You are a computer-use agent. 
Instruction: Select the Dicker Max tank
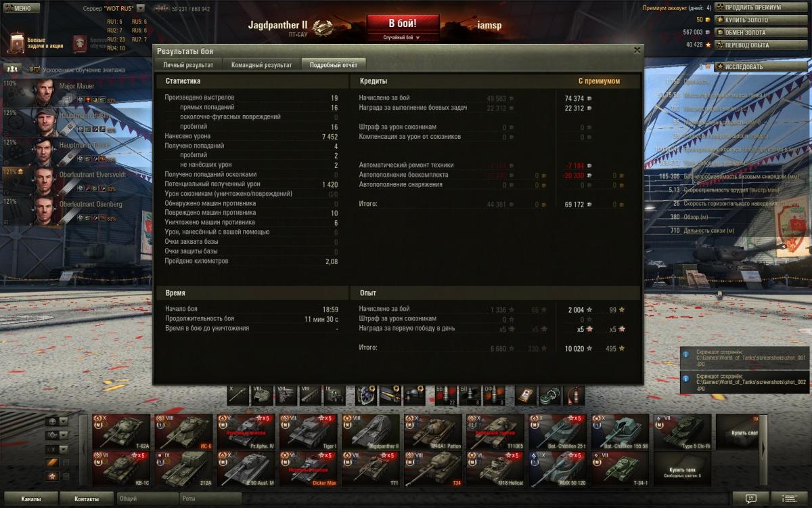[308, 469]
